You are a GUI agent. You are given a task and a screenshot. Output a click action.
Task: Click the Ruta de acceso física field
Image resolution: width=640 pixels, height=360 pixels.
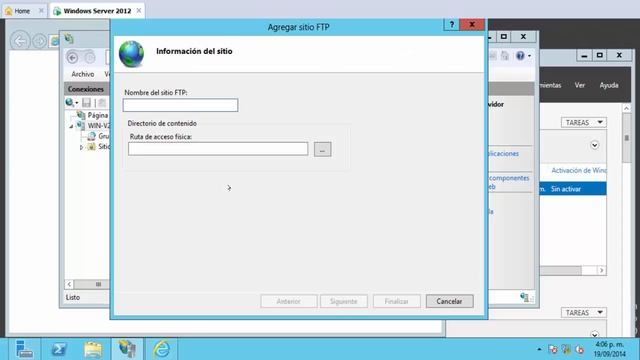click(218, 149)
